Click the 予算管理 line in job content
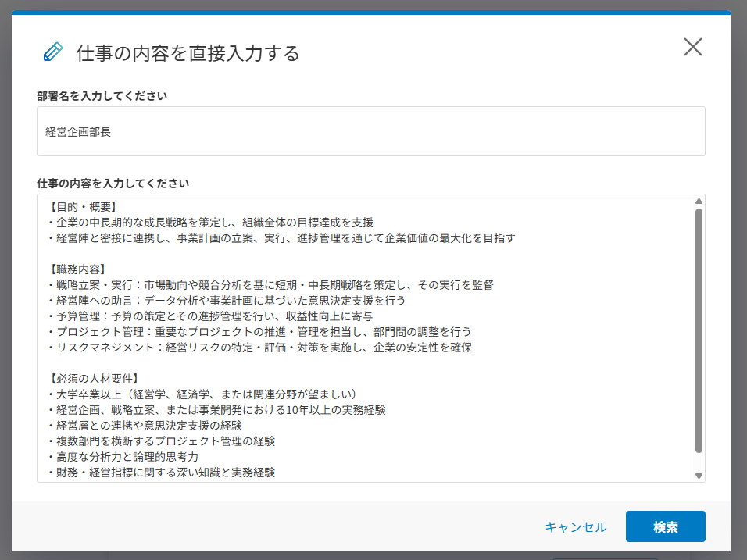The height and width of the screenshot is (560, 747). (209, 316)
